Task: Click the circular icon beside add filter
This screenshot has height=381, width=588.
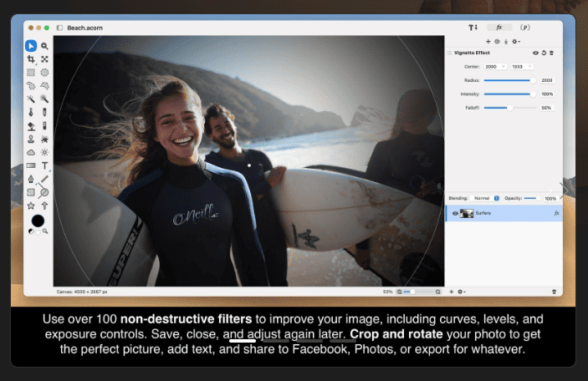Action: [498, 42]
